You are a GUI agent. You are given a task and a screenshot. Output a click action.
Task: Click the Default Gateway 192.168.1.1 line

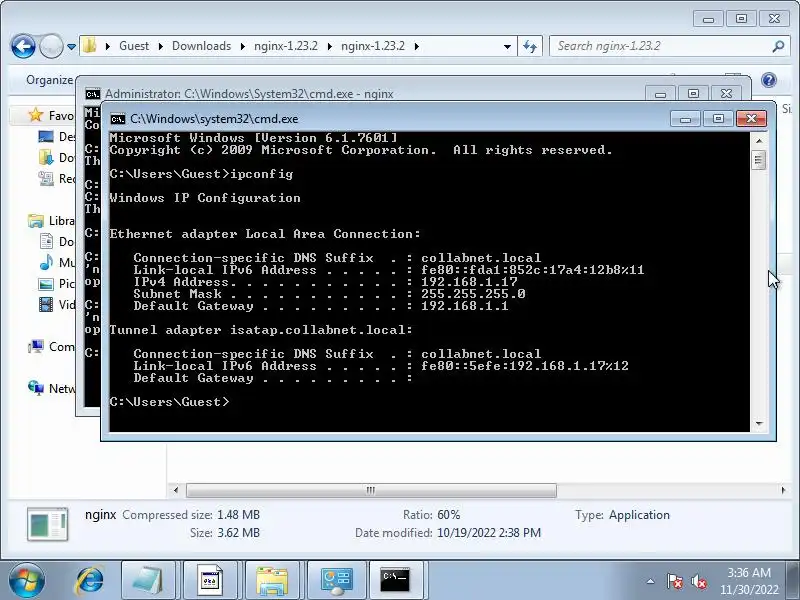coord(321,306)
